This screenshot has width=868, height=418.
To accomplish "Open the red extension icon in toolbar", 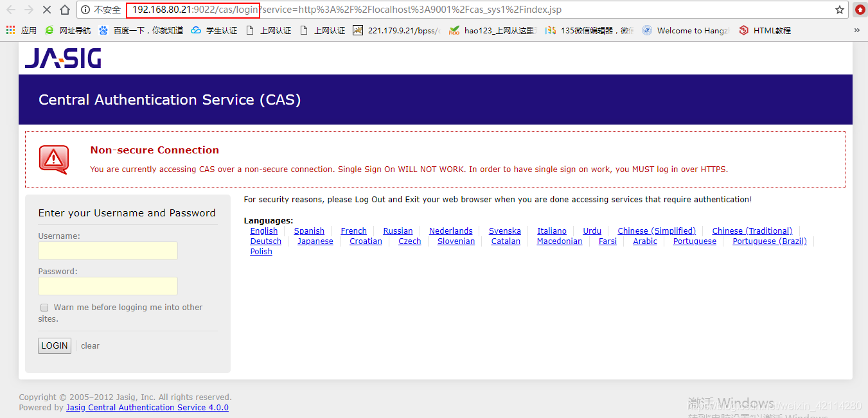I will (860, 10).
